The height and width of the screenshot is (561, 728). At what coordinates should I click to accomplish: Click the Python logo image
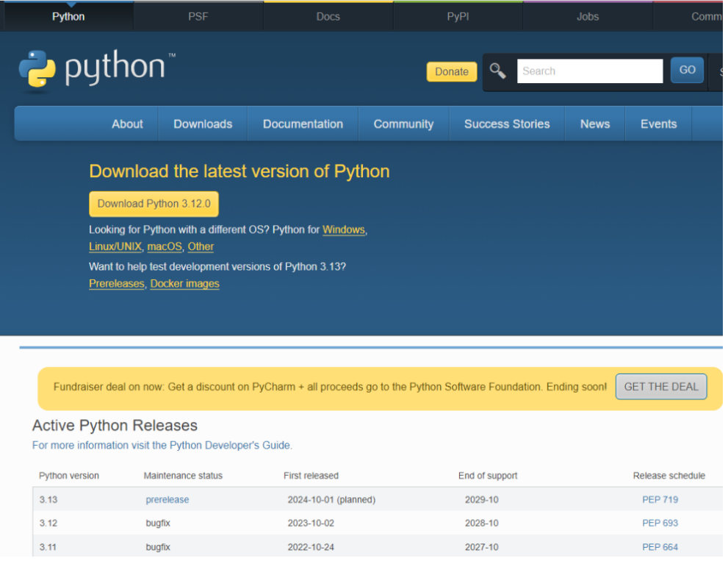[96, 70]
